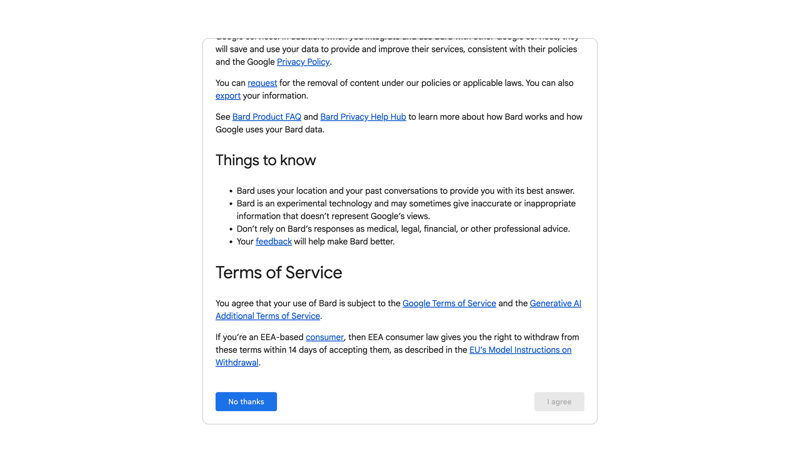Screen dimensions: 800x454
Task: Click the 'Terms of Service' heading
Action: (x=279, y=273)
